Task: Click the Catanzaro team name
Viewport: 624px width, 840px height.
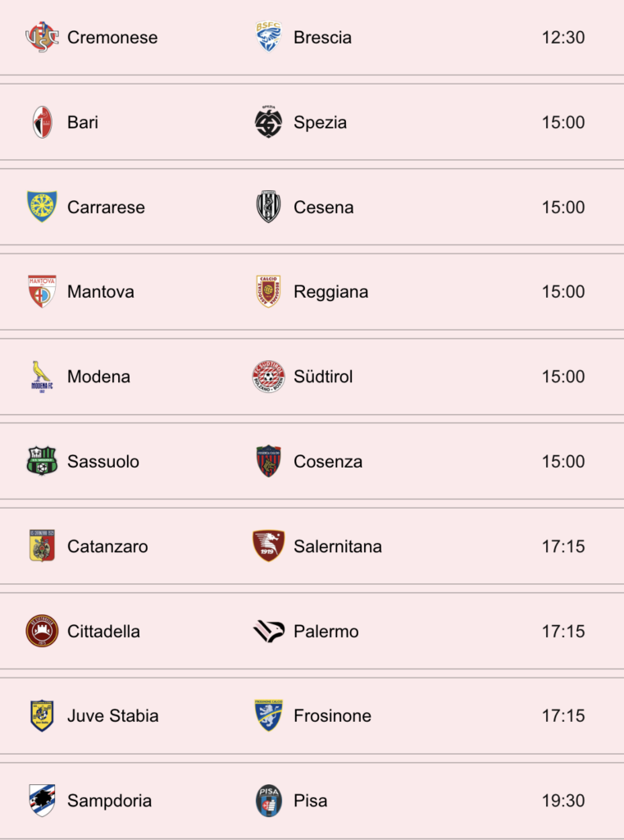Action: 107,546
